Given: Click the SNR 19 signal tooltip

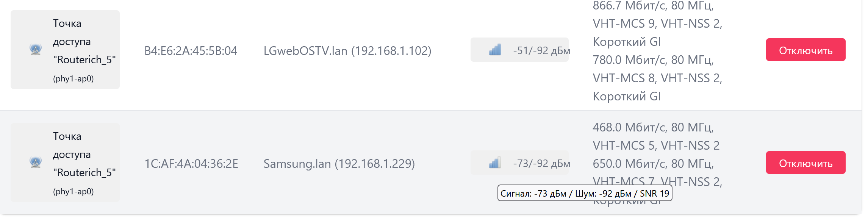Looking at the screenshot, I should [585, 193].
